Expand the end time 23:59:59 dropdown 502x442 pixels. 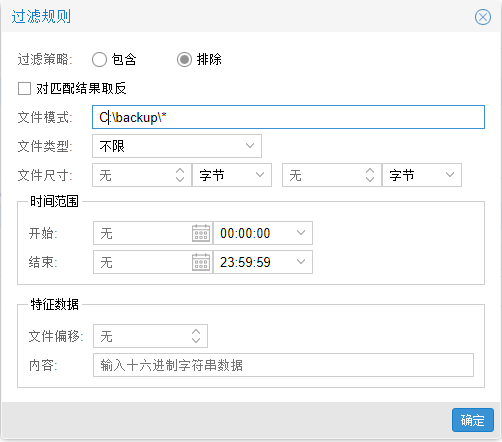[263, 262]
